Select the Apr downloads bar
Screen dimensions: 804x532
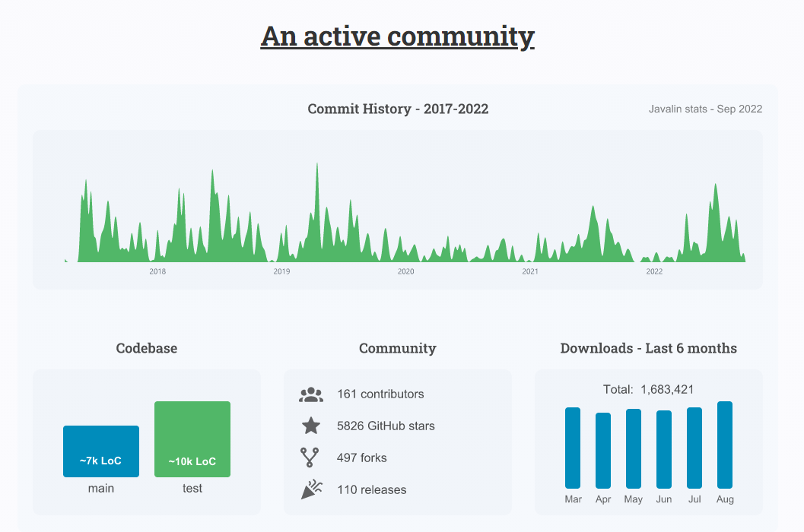[x=603, y=451]
